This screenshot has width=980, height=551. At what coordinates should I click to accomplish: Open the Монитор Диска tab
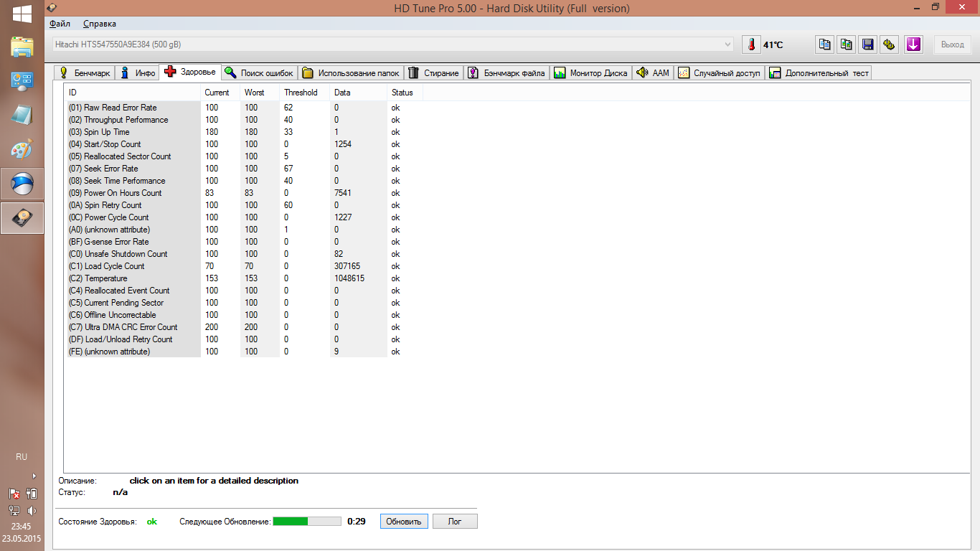coord(590,73)
